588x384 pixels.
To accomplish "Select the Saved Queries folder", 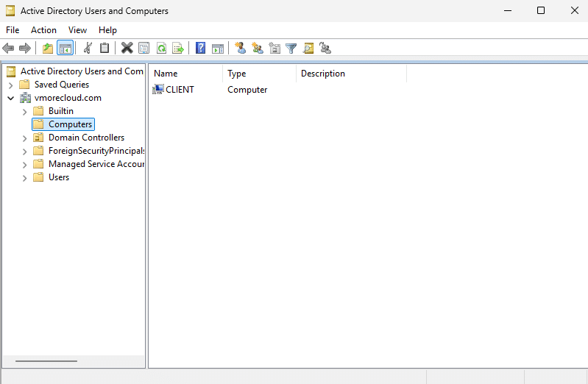I will 62,85.
